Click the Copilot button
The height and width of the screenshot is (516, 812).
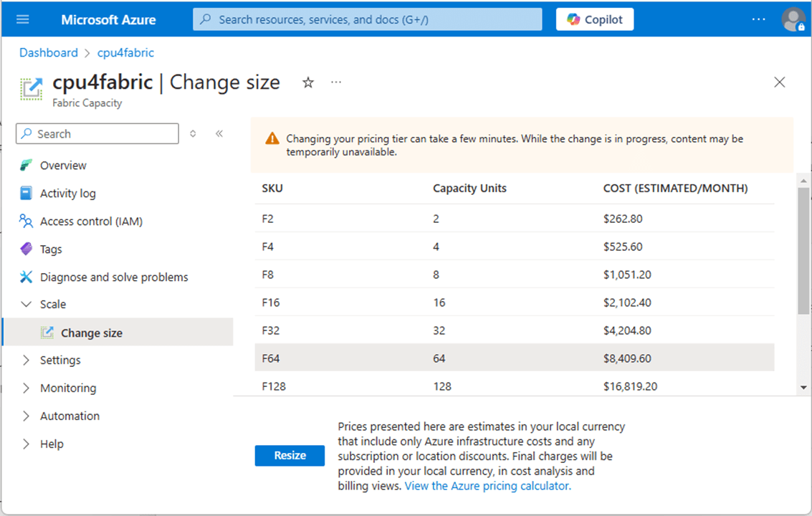595,19
